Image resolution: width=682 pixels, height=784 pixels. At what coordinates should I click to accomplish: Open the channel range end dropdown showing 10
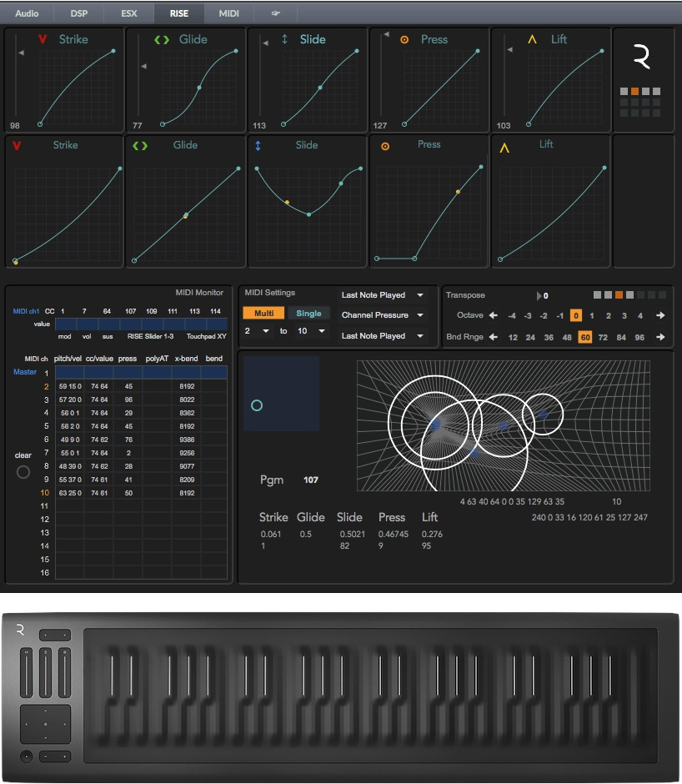pos(310,331)
